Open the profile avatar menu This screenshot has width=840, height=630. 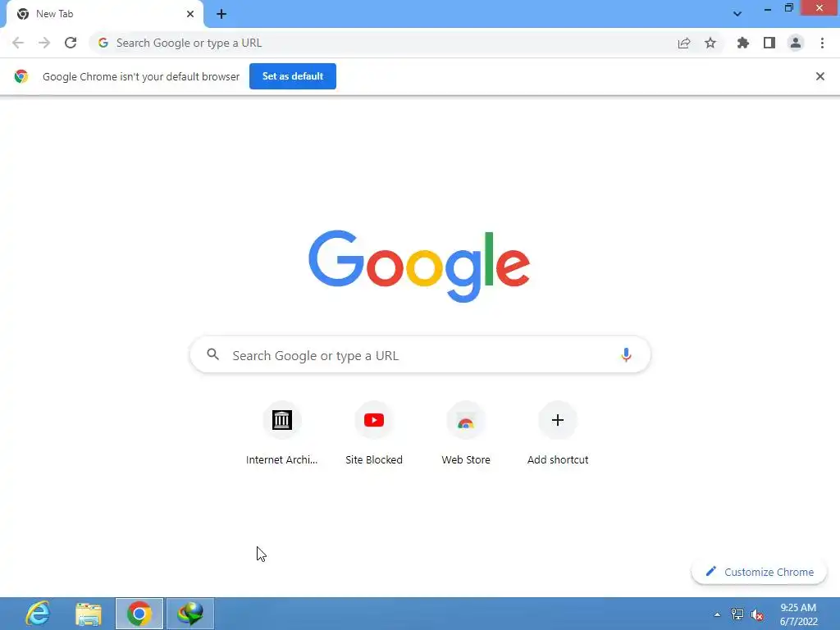click(796, 43)
